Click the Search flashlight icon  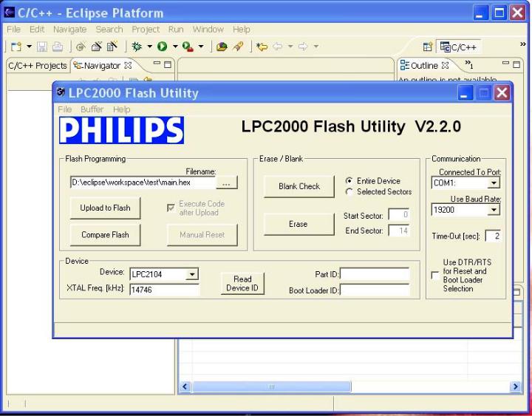click(x=238, y=47)
